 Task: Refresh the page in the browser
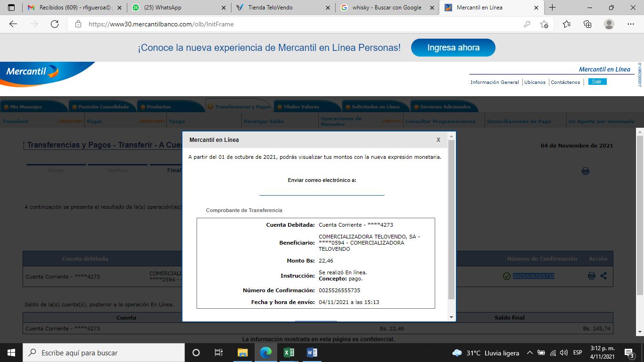[55, 24]
